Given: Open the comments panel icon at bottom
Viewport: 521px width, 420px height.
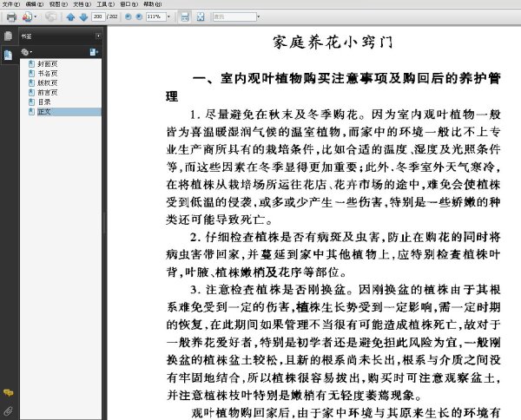Looking at the screenshot, I should click(9, 393).
